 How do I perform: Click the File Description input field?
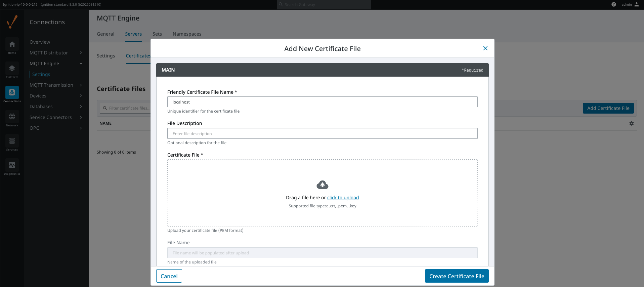click(322, 133)
